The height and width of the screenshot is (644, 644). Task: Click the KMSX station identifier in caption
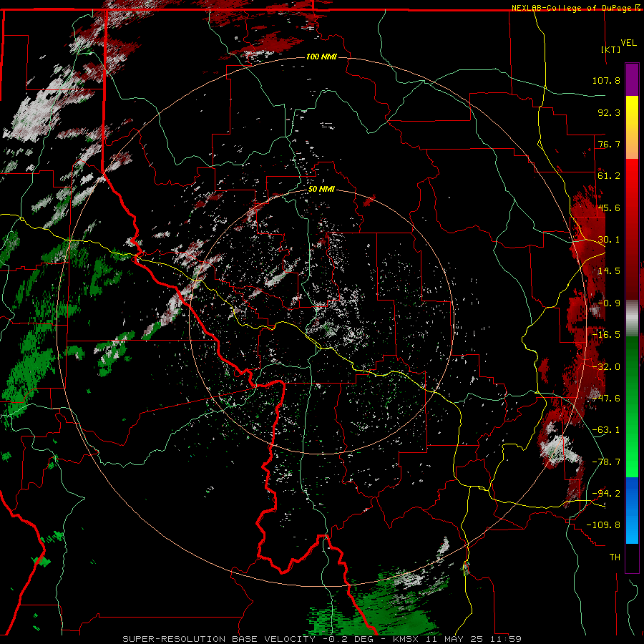407,639
